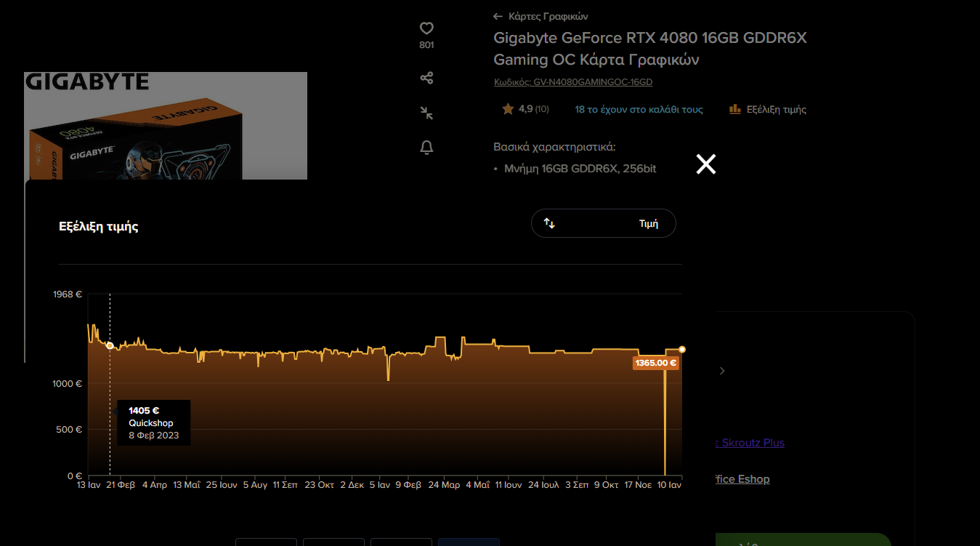Open '18 το έχουν στο καλάθι τους' link
Screen dimensions: 980x546
[639, 109]
